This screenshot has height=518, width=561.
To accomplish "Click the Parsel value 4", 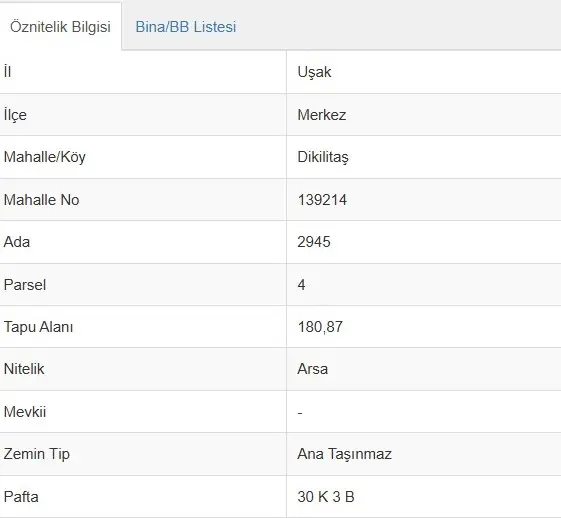I will click(x=301, y=285).
